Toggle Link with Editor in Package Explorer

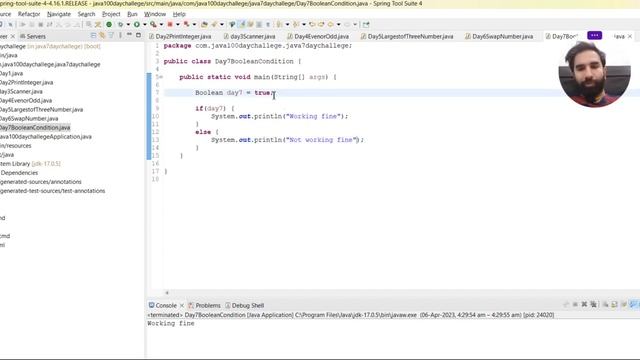[102, 36]
